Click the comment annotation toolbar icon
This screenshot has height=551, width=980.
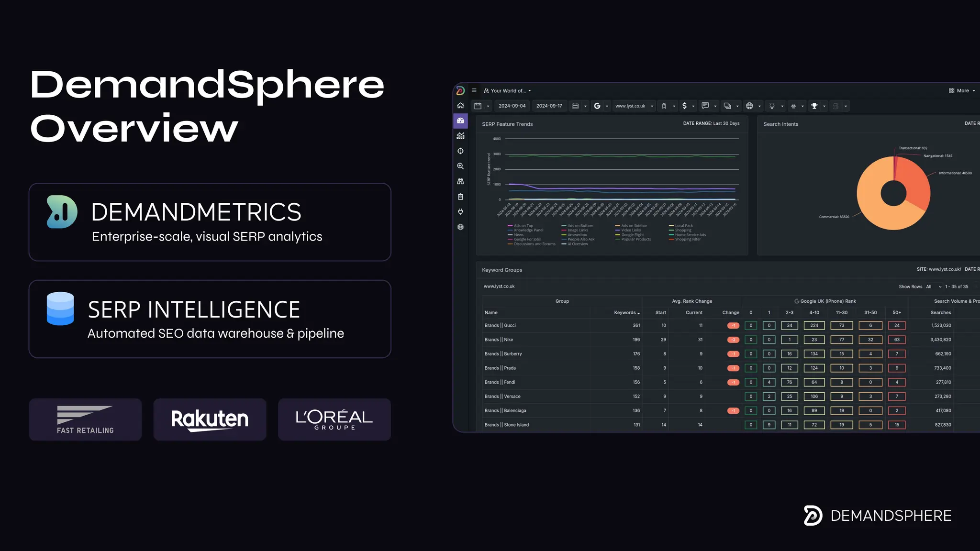point(705,106)
